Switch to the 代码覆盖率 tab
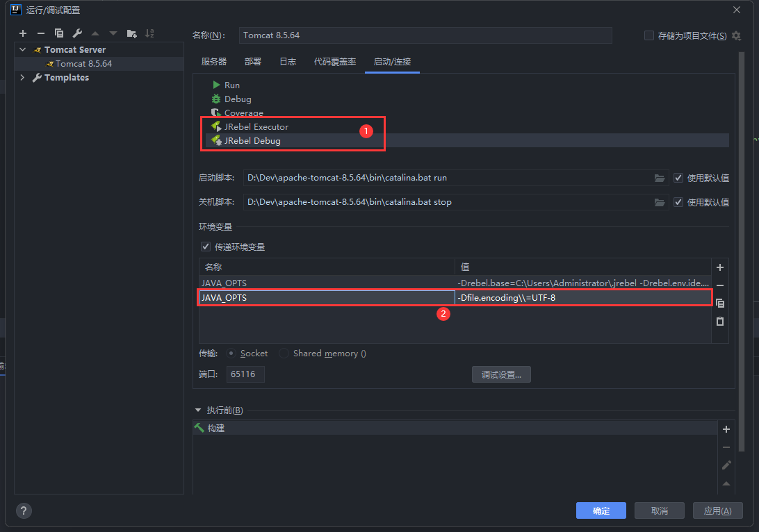 [x=335, y=61]
